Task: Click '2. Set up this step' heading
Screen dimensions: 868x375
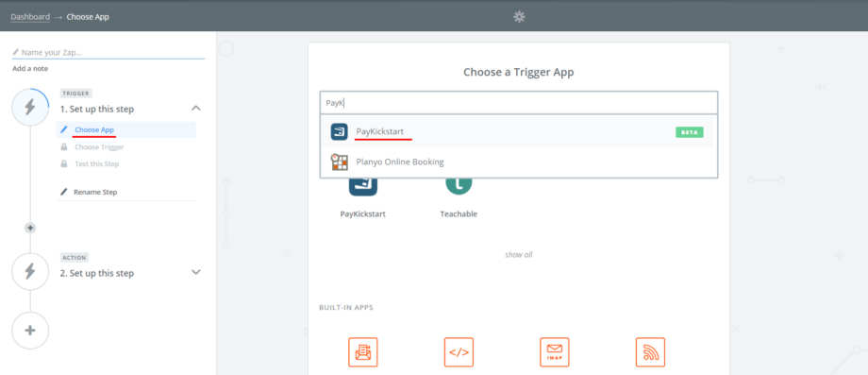Action: [97, 273]
